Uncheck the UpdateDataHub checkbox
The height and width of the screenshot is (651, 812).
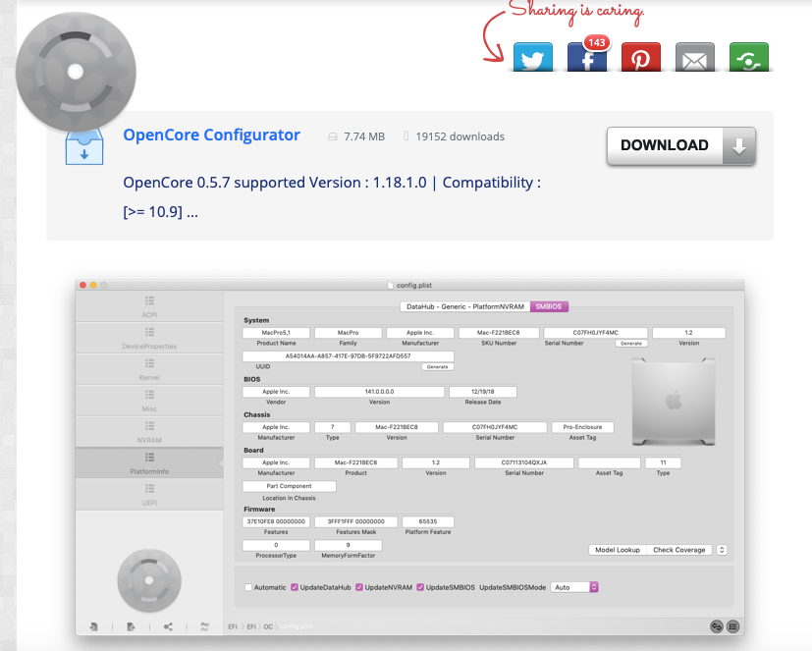click(x=295, y=587)
